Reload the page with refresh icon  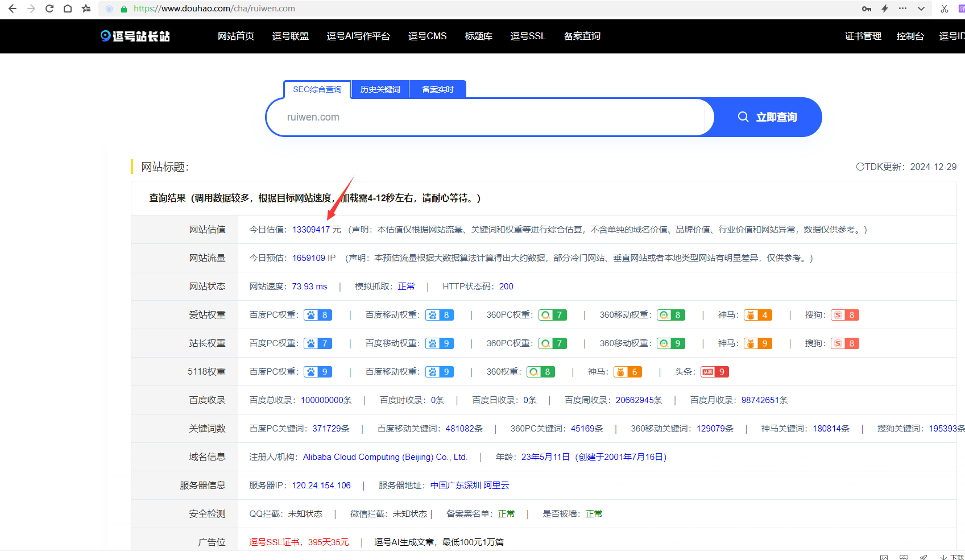point(49,9)
